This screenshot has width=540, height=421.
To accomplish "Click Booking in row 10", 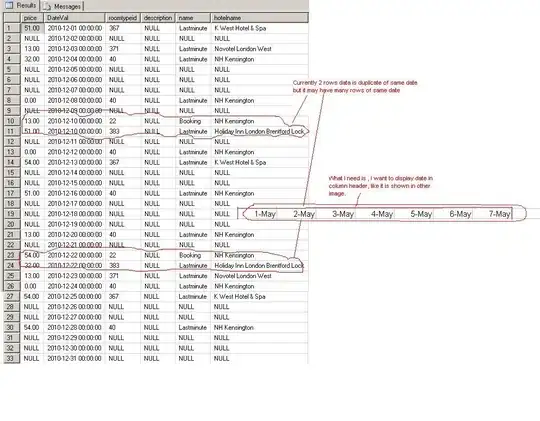I will 190,121.
